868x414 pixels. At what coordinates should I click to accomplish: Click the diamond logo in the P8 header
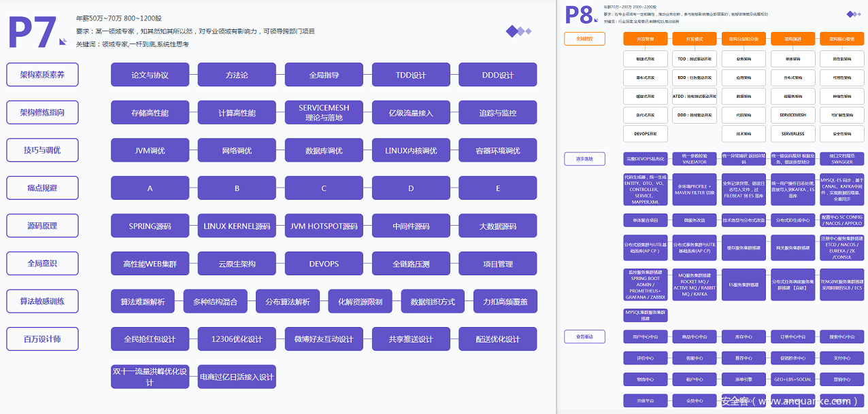pyautogui.click(x=853, y=14)
